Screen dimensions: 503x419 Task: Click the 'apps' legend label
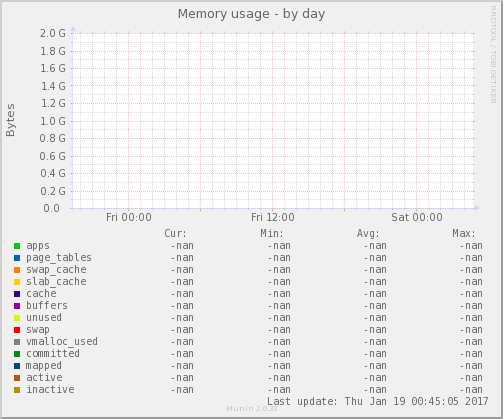tap(38, 246)
